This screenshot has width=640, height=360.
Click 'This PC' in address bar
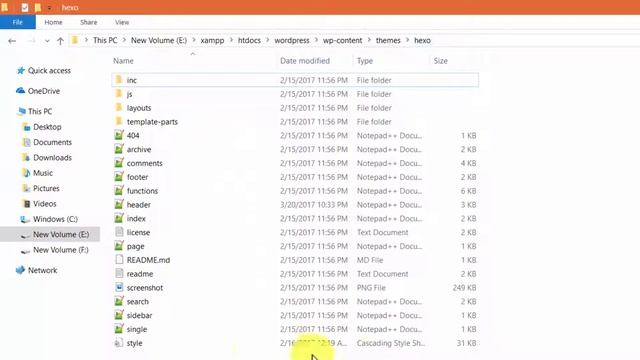click(x=105, y=40)
